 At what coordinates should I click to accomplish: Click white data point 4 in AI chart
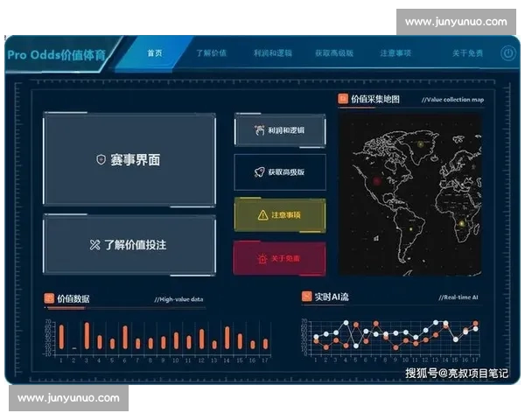[x=346, y=323]
